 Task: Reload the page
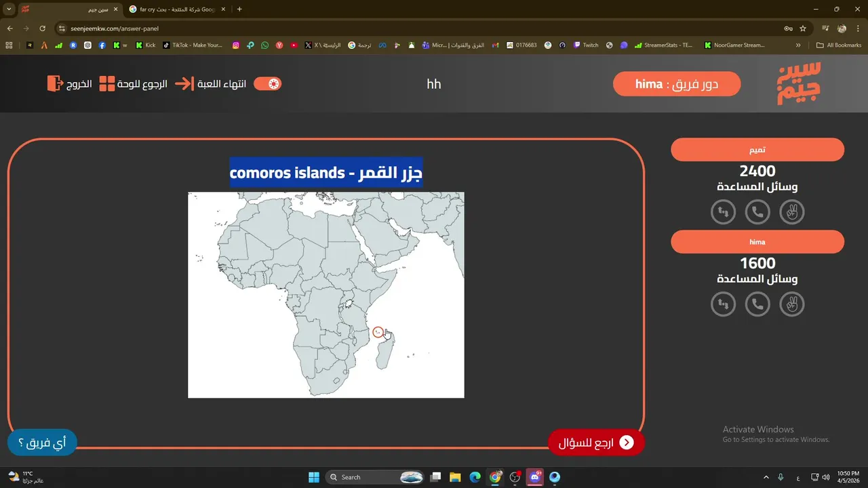pyautogui.click(x=42, y=28)
